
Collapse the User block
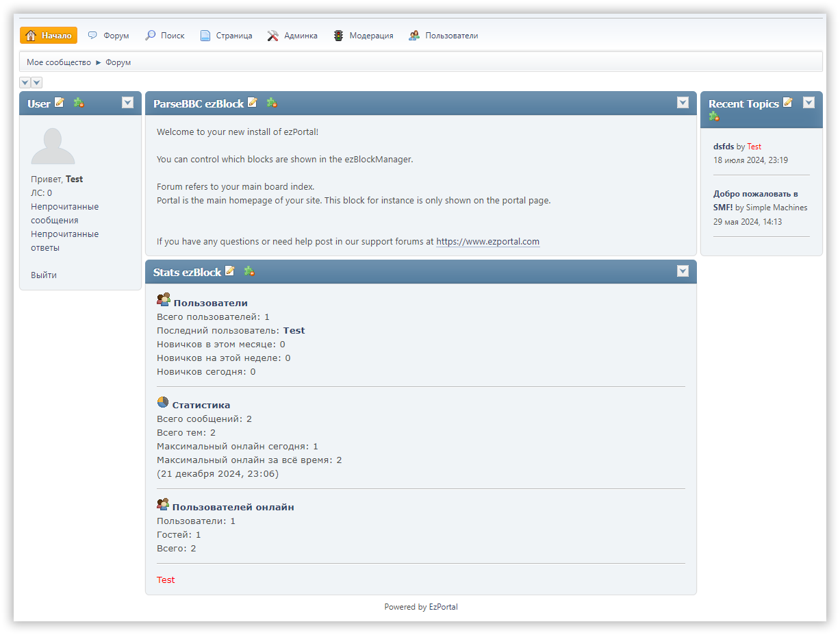coord(127,103)
